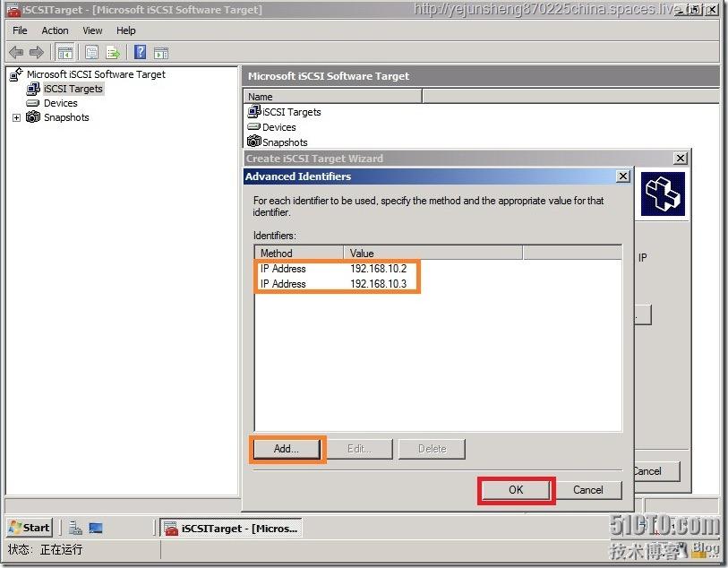The width and height of the screenshot is (728, 568).
Task: Click the Method column header
Action: (299, 254)
